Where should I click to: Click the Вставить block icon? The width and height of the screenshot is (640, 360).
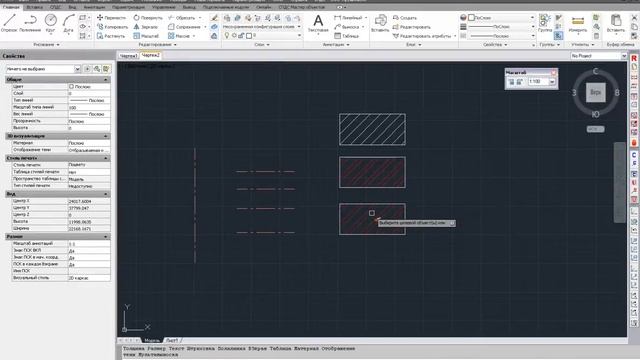(x=380, y=22)
